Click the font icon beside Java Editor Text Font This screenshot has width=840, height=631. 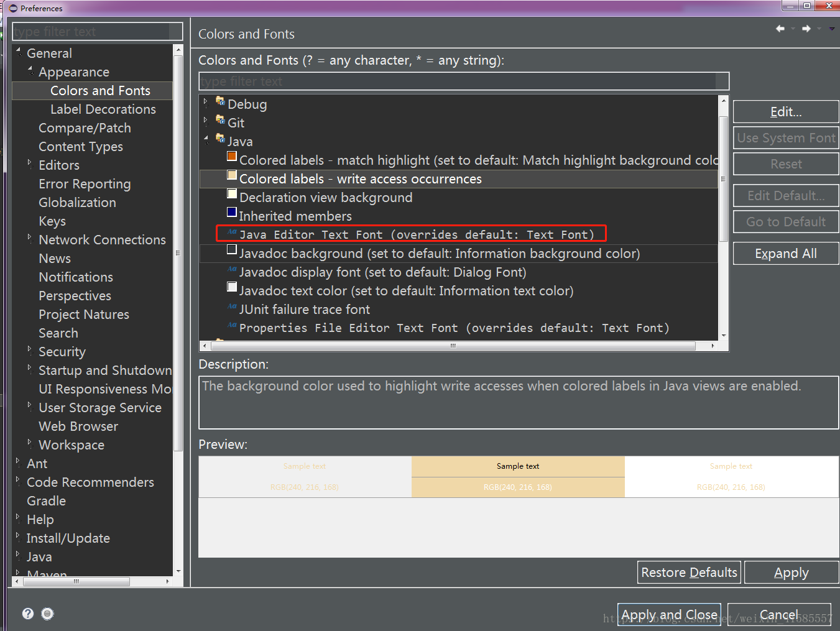[x=232, y=232]
